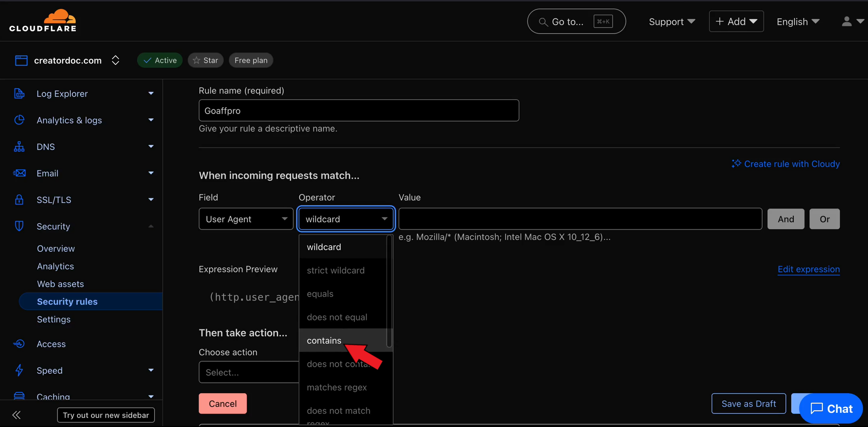Click the Edit expression link

(x=808, y=269)
